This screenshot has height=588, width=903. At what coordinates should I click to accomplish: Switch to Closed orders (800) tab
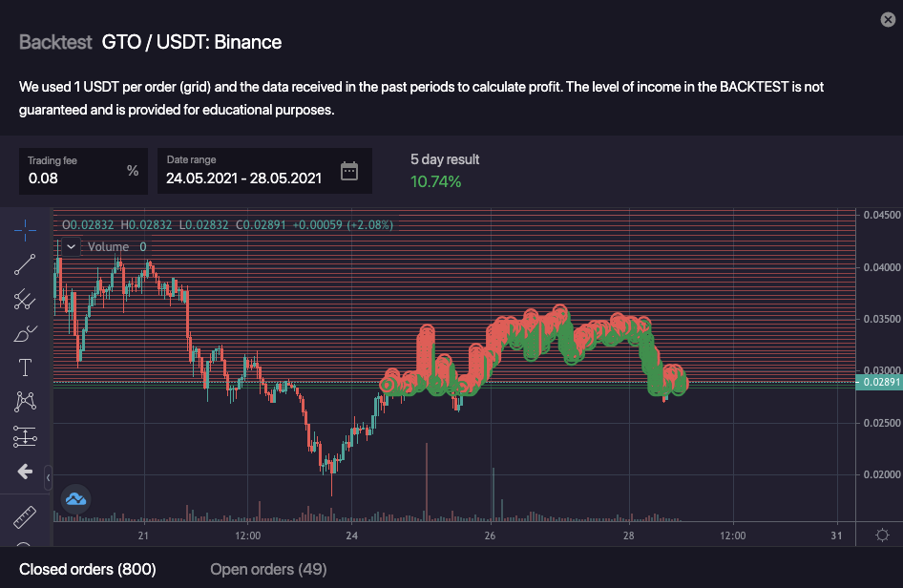click(x=87, y=570)
